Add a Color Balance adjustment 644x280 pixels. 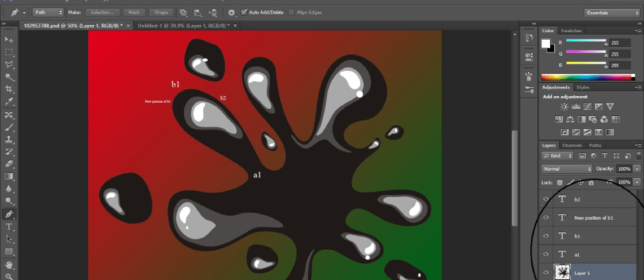pyautogui.click(x=570, y=120)
